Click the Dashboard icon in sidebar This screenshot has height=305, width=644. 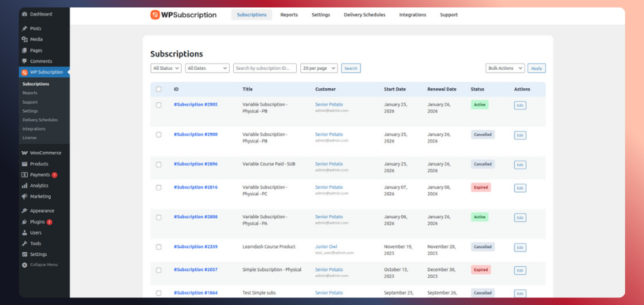pyautogui.click(x=25, y=14)
